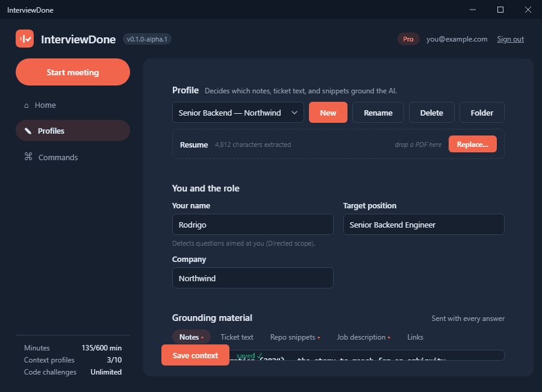Open the profile Folder

click(x=482, y=113)
